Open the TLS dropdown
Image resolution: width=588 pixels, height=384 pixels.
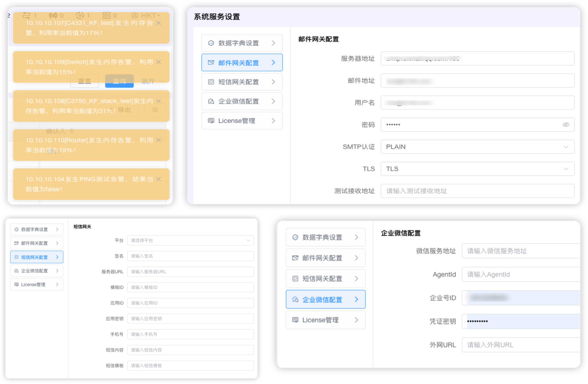click(x=478, y=169)
